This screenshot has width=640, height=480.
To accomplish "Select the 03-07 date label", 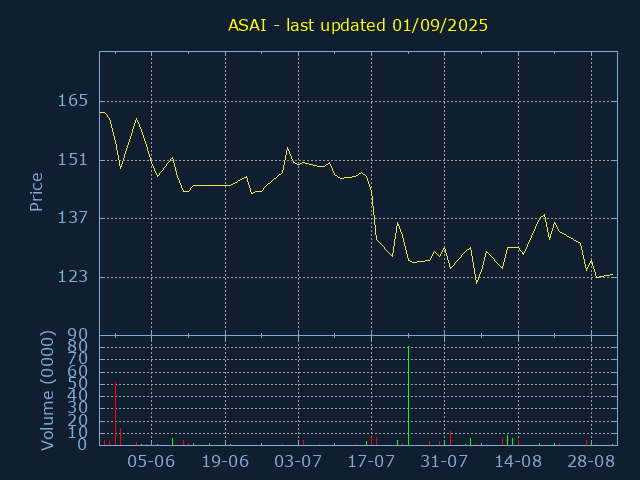I will coord(298,462).
